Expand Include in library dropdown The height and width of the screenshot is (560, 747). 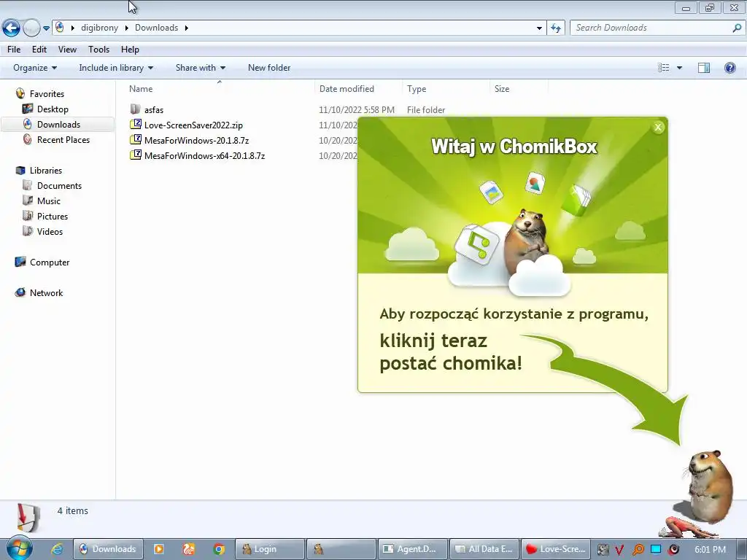pyautogui.click(x=116, y=68)
